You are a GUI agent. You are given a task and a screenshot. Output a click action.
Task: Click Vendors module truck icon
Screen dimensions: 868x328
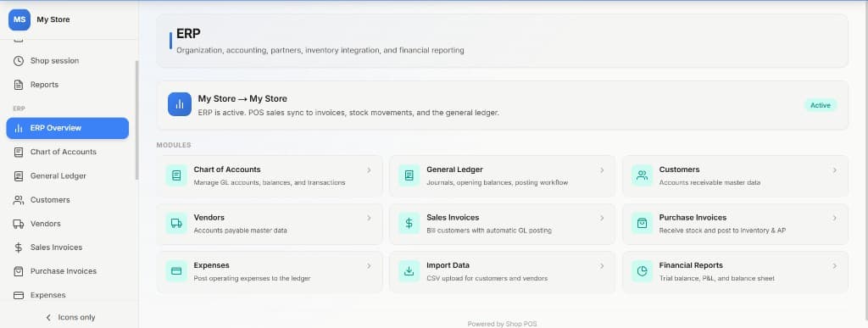pos(176,224)
